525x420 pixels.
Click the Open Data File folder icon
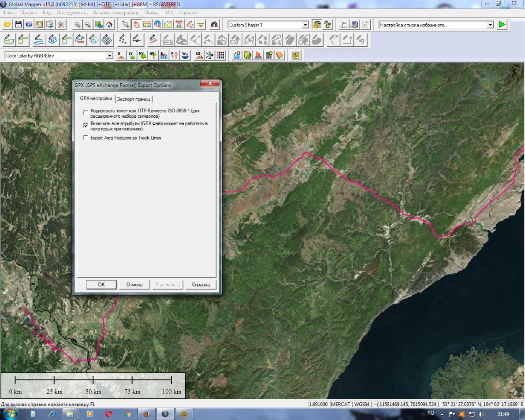[x=7, y=25]
